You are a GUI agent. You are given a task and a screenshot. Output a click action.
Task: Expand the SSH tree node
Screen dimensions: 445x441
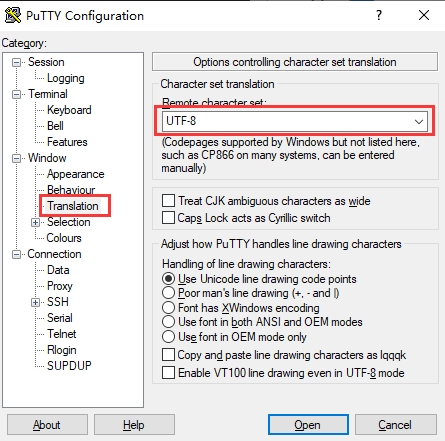pyautogui.click(x=35, y=302)
